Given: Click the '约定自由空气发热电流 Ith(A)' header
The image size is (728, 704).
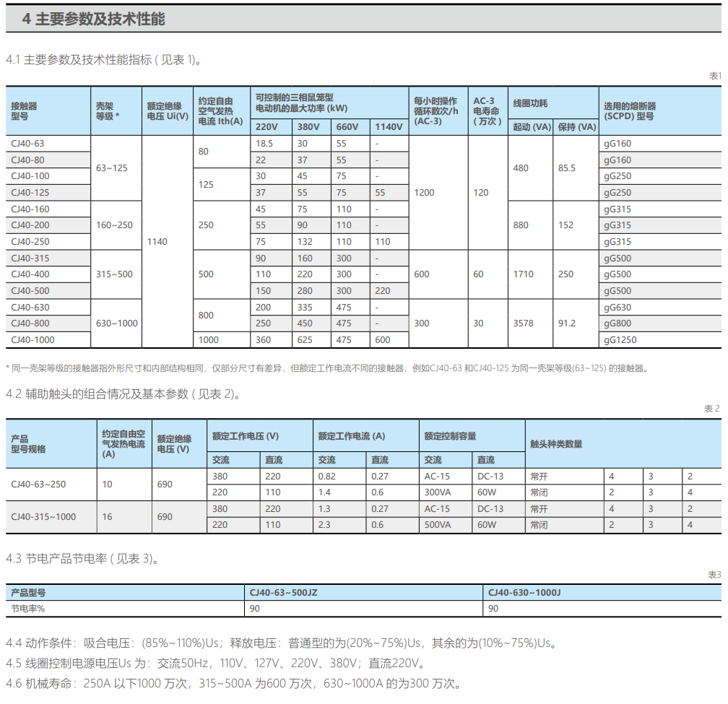Looking at the screenshot, I should tap(220, 111).
